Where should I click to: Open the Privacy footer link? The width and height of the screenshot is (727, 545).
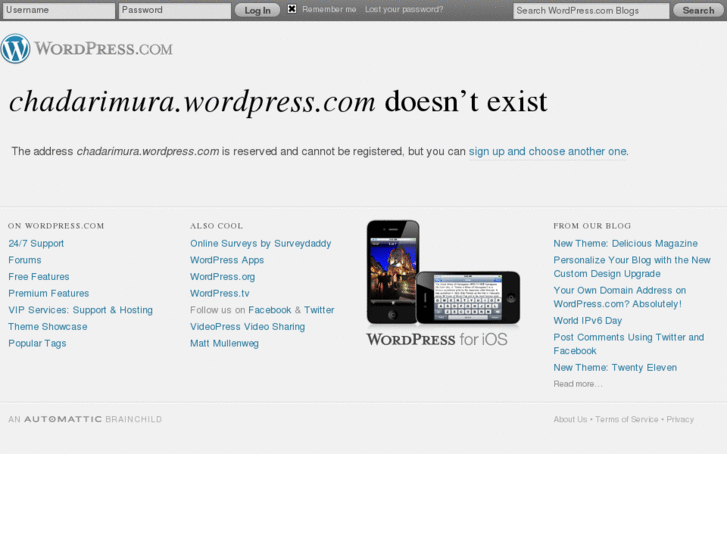(x=680, y=419)
